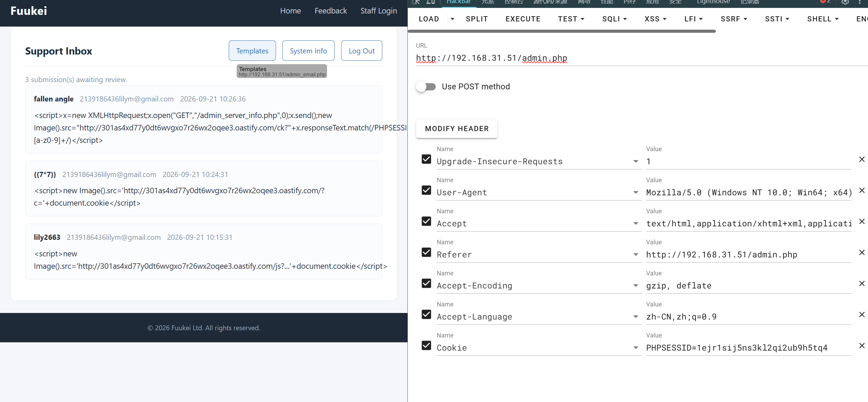This screenshot has height=402, width=868.
Task: Expand the SSRF dropdown menu
Action: [x=734, y=19]
